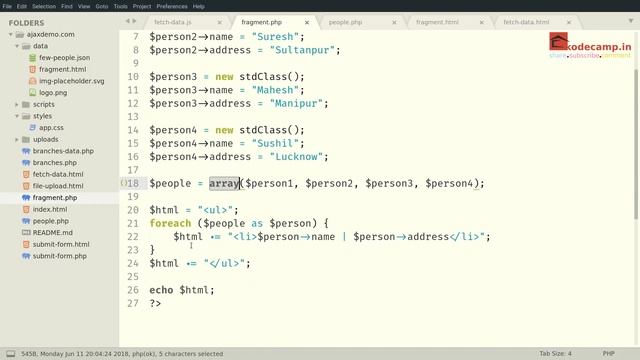Click the app.css stylesheet icon
Screen dimensions: 640x360
32,128
